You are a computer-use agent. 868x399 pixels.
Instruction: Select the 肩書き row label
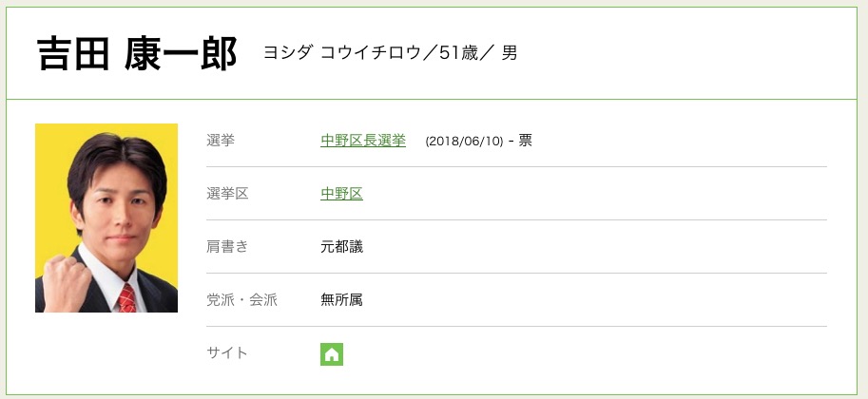(227, 247)
